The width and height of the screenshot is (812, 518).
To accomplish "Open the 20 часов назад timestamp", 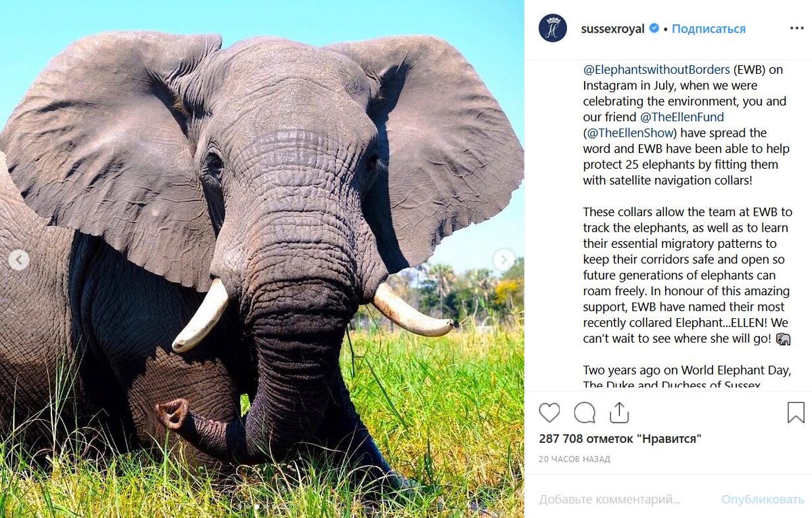I will (574, 459).
